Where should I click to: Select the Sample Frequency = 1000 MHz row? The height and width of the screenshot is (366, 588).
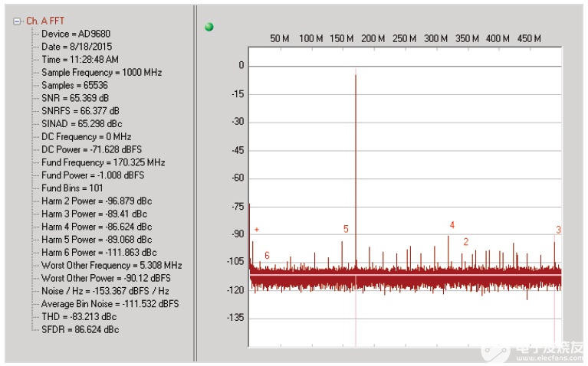[101, 73]
